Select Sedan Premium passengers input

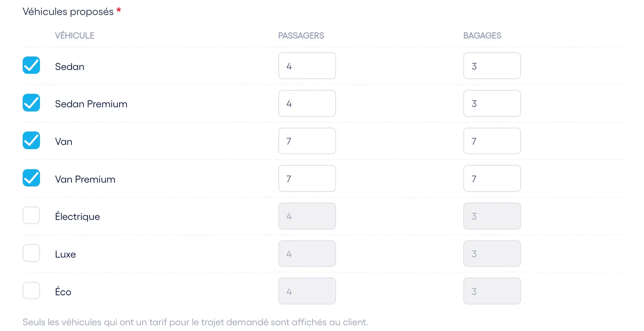(x=307, y=103)
